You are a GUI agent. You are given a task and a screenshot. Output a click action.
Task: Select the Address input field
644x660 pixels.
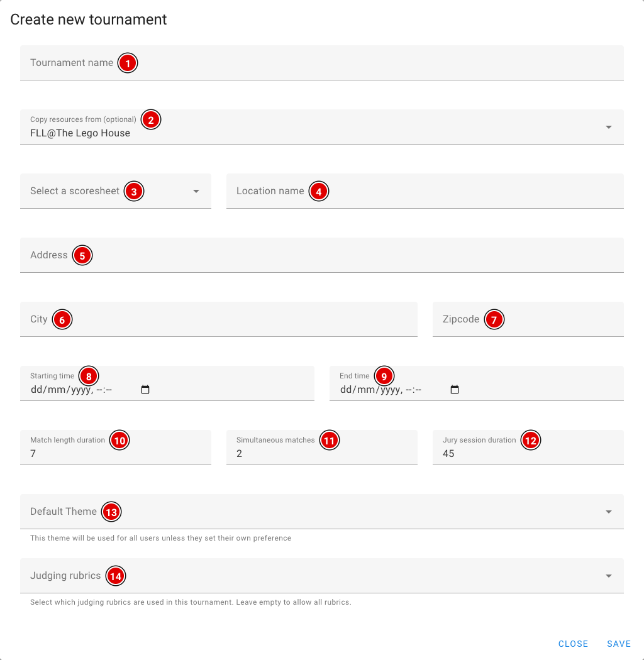322,255
